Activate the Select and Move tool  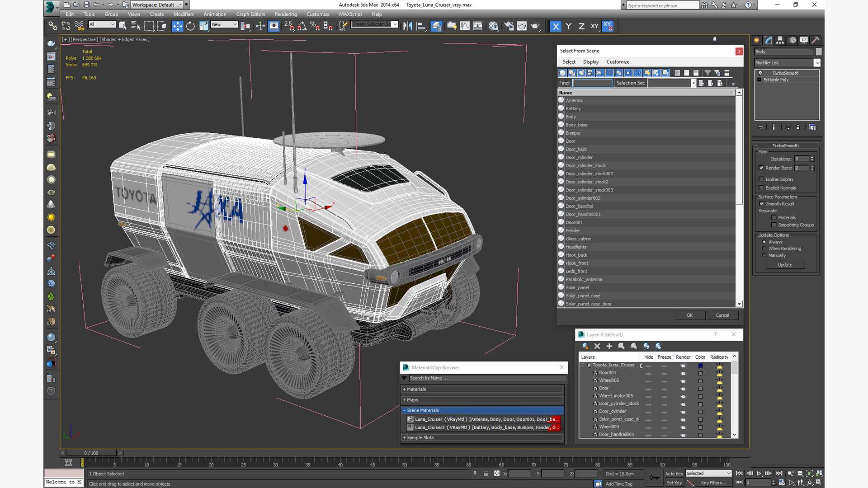coord(177,26)
